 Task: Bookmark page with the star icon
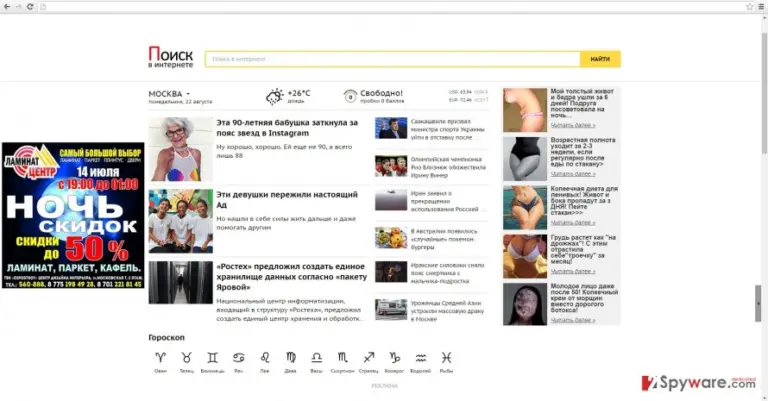[x=749, y=6]
